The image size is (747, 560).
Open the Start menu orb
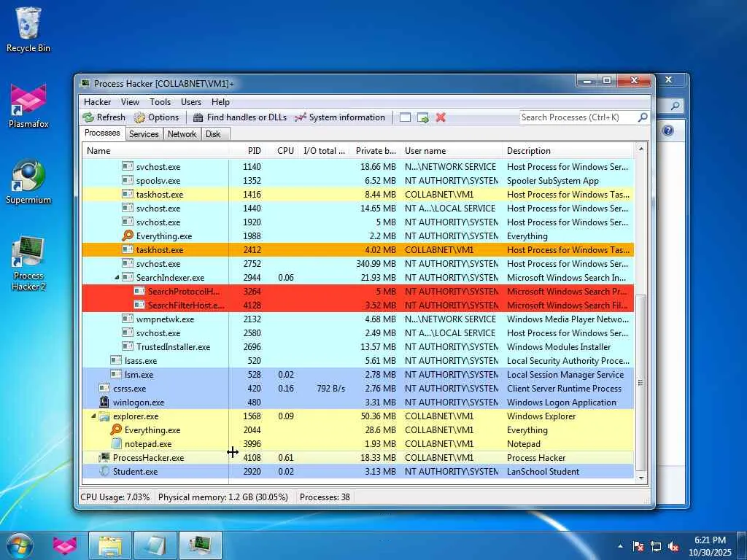point(20,545)
